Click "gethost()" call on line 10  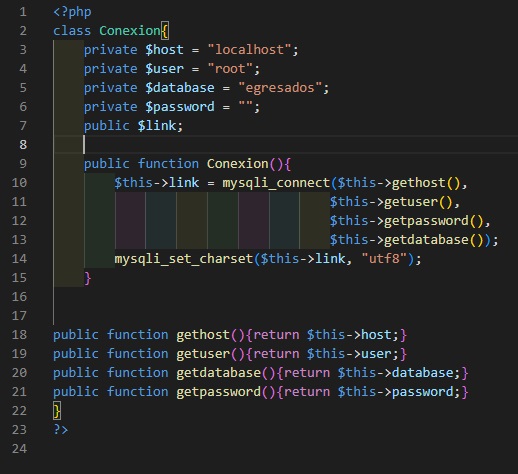pos(426,183)
